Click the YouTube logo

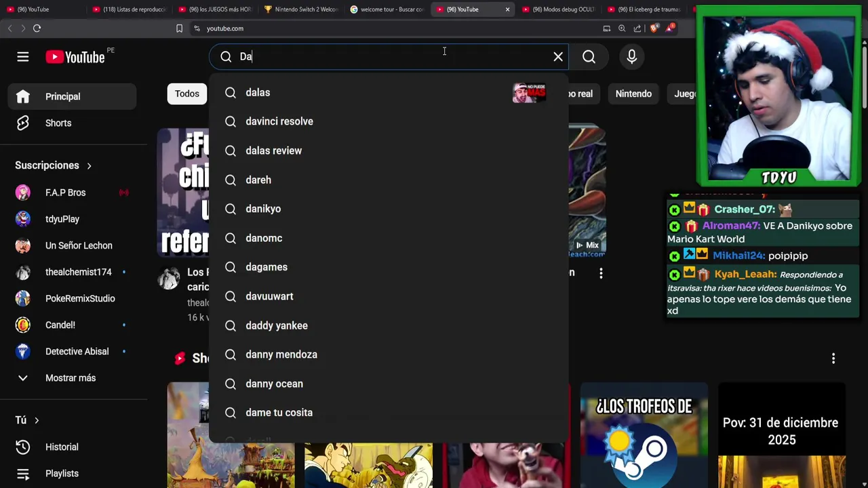tap(75, 57)
